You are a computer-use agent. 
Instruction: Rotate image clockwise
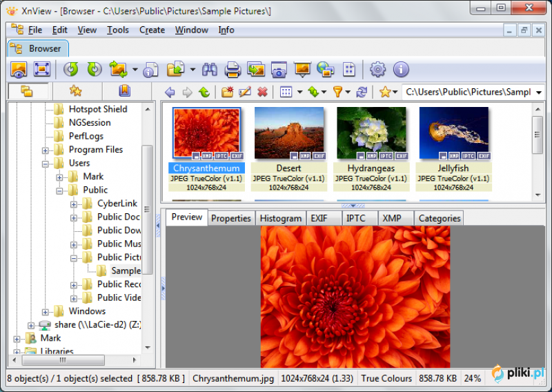tap(95, 69)
